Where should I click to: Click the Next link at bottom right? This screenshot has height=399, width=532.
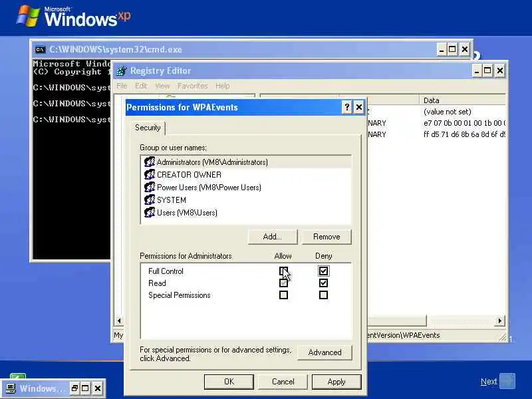point(489,382)
